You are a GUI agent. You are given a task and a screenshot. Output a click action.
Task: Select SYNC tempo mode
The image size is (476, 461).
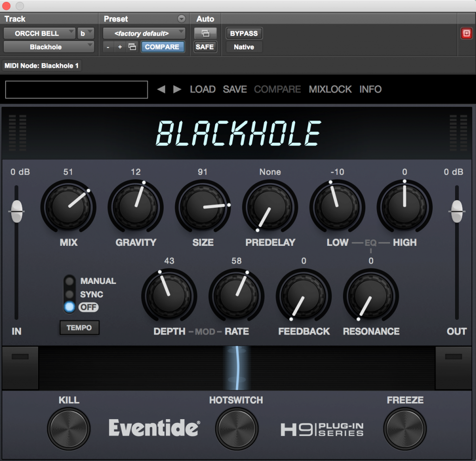[x=70, y=294]
